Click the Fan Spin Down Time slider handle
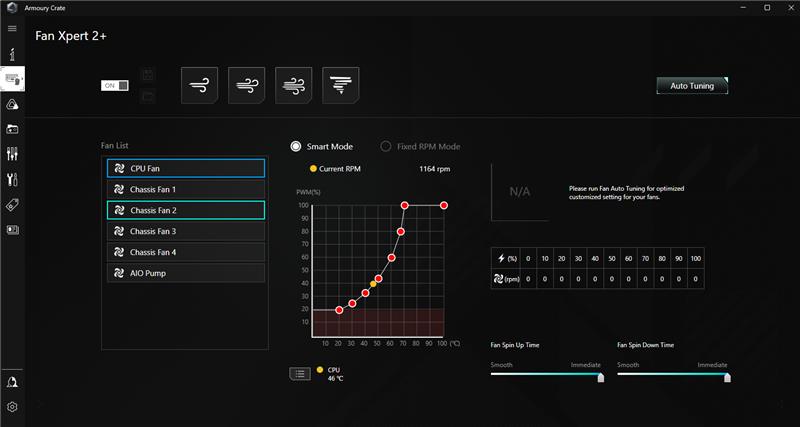The height and width of the screenshot is (427, 800). [x=727, y=378]
